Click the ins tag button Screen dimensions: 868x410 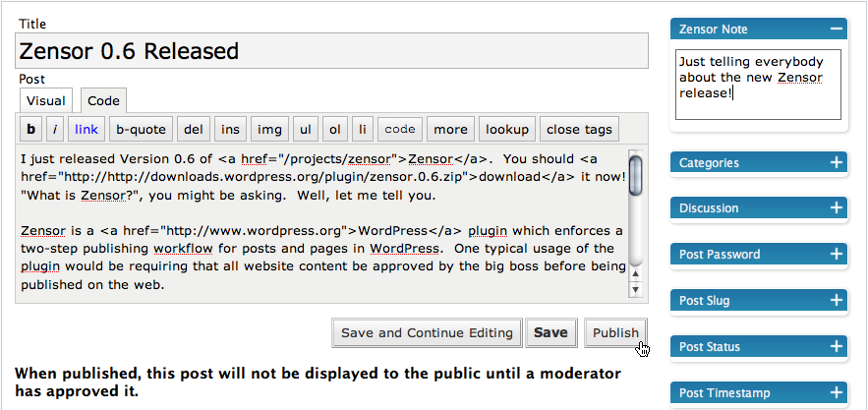tap(230, 129)
